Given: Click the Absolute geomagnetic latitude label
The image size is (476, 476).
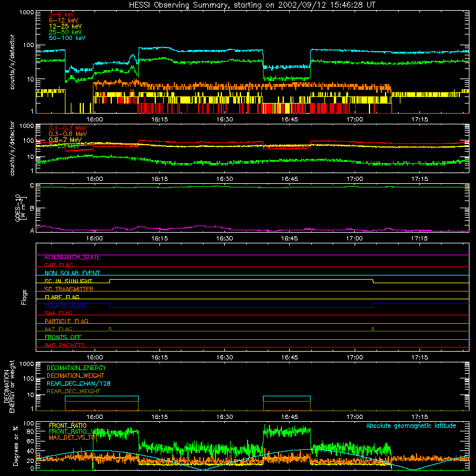Looking at the screenshot, I should [411, 426].
